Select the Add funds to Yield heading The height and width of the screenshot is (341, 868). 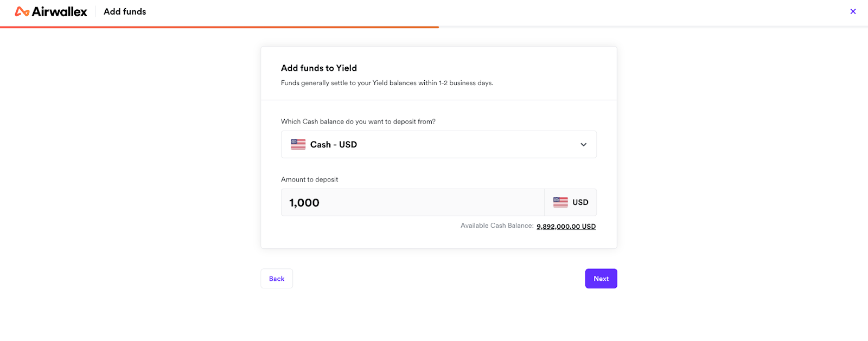pyautogui.click(x=319, y=68)
